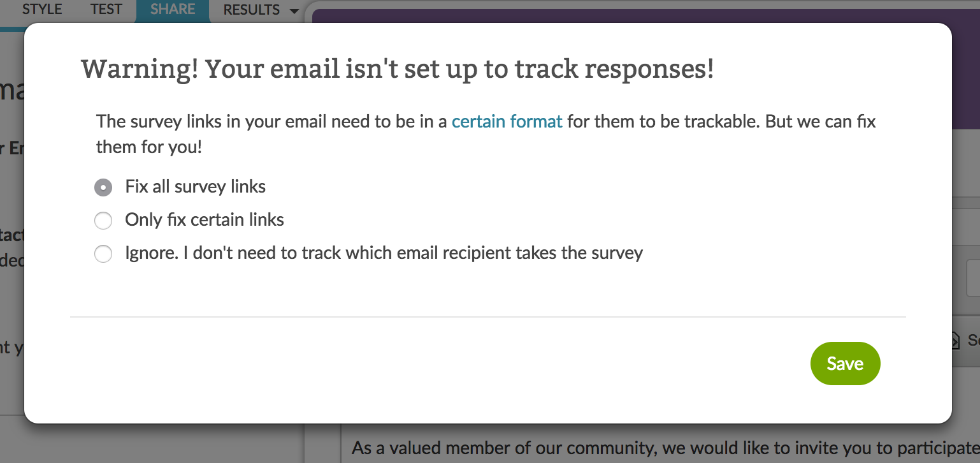Click the RESULTS tab label
Image resolution: width=980 pixels, height=463 pixels.
(252, 10)
